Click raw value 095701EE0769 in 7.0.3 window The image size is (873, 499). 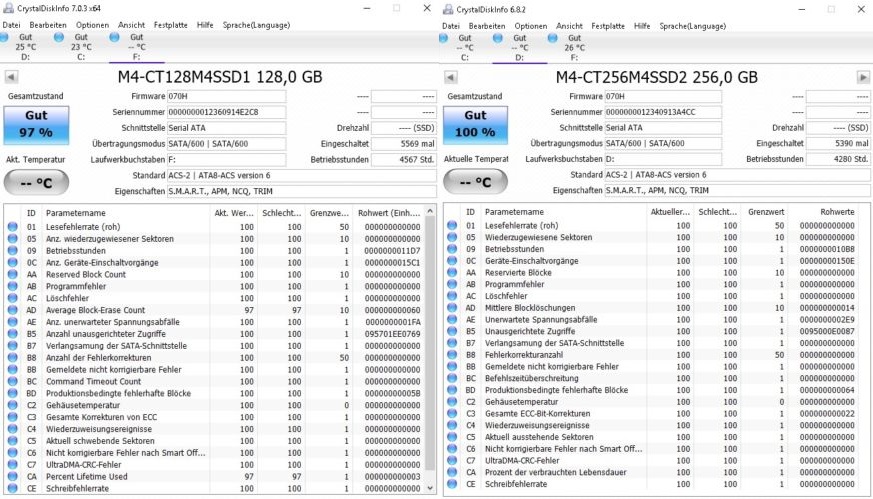click(x=393, y=334)
